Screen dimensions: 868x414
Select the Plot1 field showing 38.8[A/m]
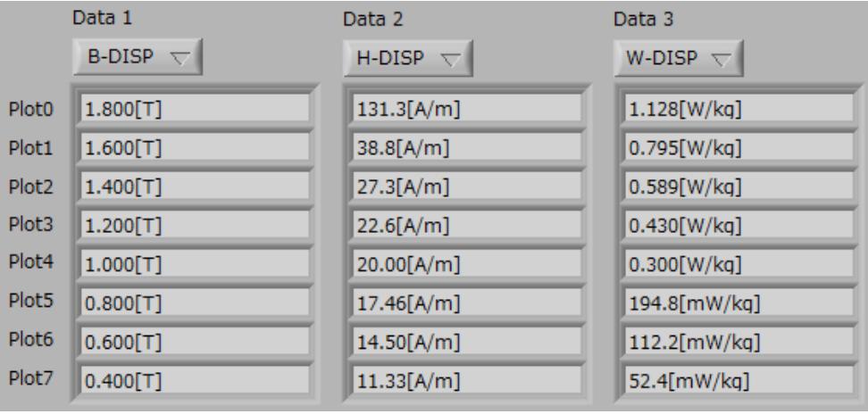466,140
